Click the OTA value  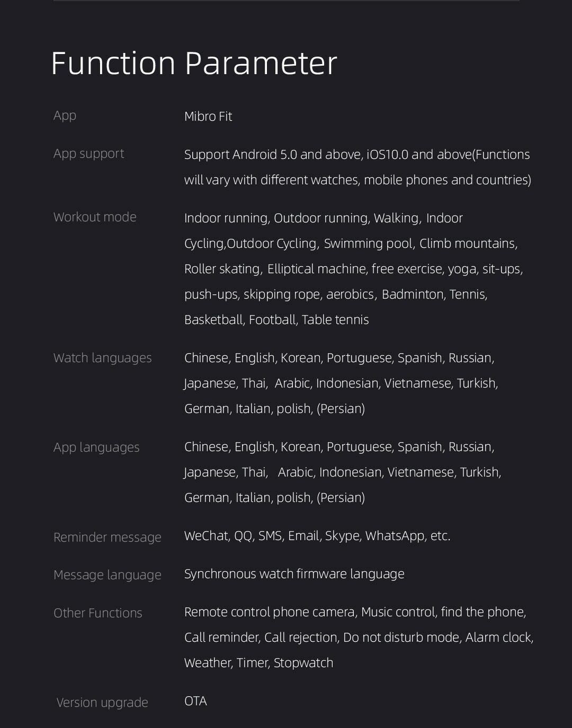click(x=195, y=701)
